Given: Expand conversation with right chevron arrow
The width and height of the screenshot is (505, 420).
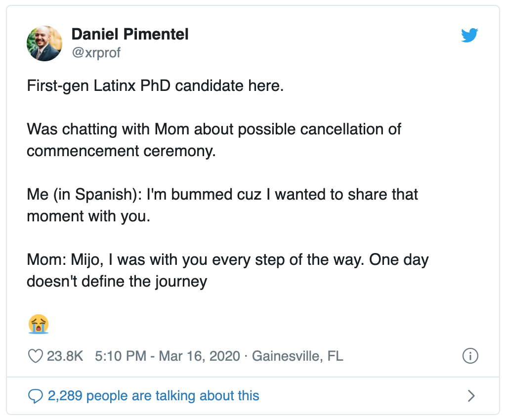Looking at the screenshot, I should pyautogui.click(x=471, y=396).
